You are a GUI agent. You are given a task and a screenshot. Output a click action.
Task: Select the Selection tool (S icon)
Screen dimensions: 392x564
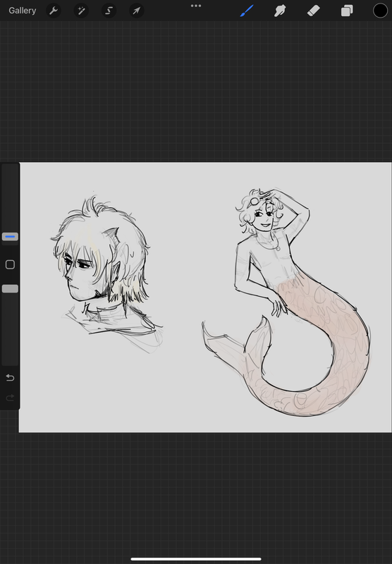click(109, 11)
